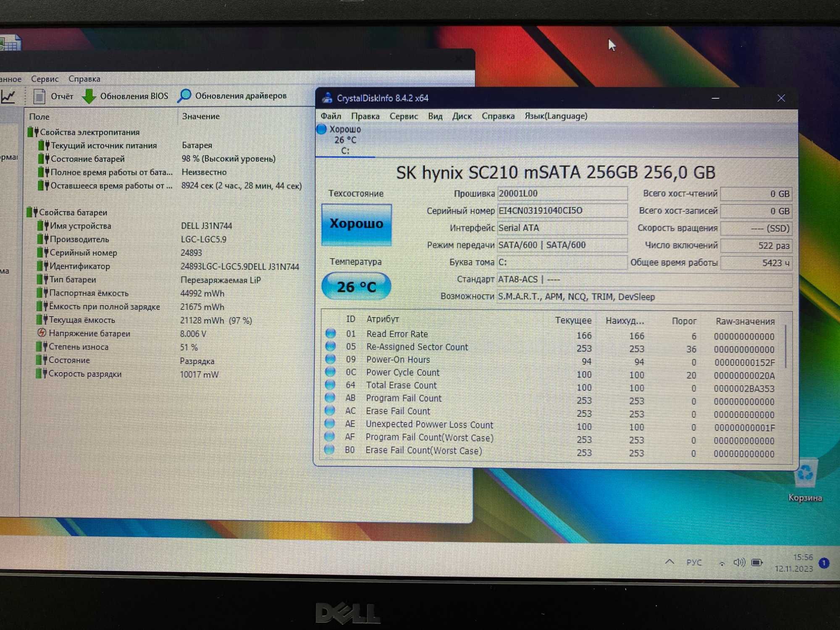Click the 26 °C temperature button
This screenshot has width=840, height=630.
(x=356, y=286)
